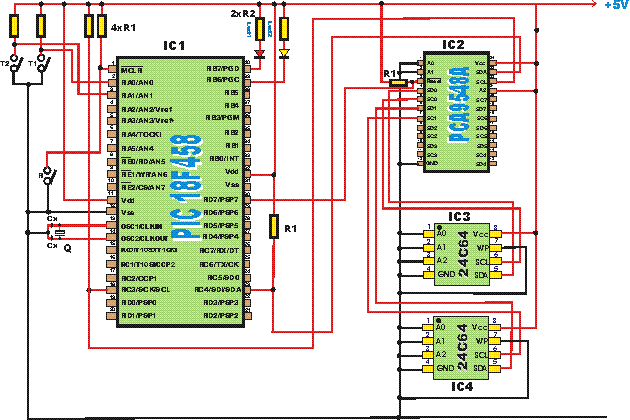This screenshot has height=420, width=630.
Task: Click the RA4/T0CKI pin label
Action: [x=141, y=135]
